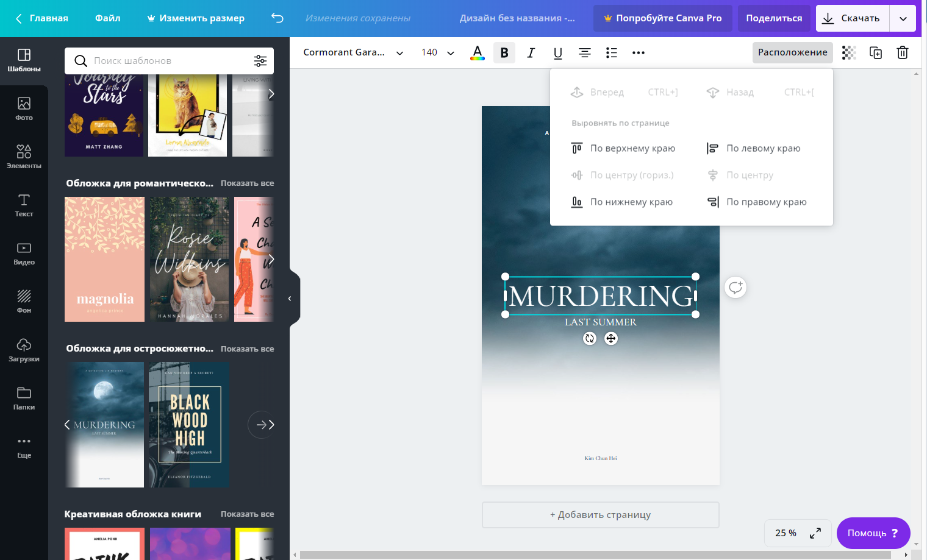Toggle bold text formatting

coord(504,53)
